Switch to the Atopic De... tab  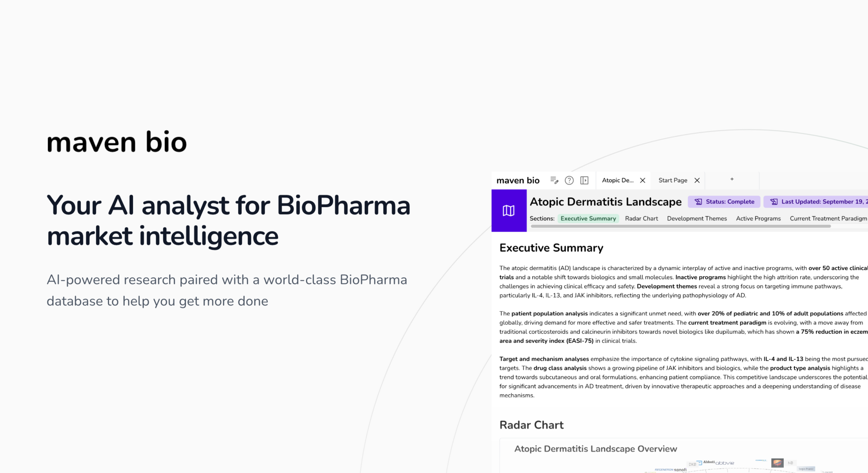tap(618, 180)
